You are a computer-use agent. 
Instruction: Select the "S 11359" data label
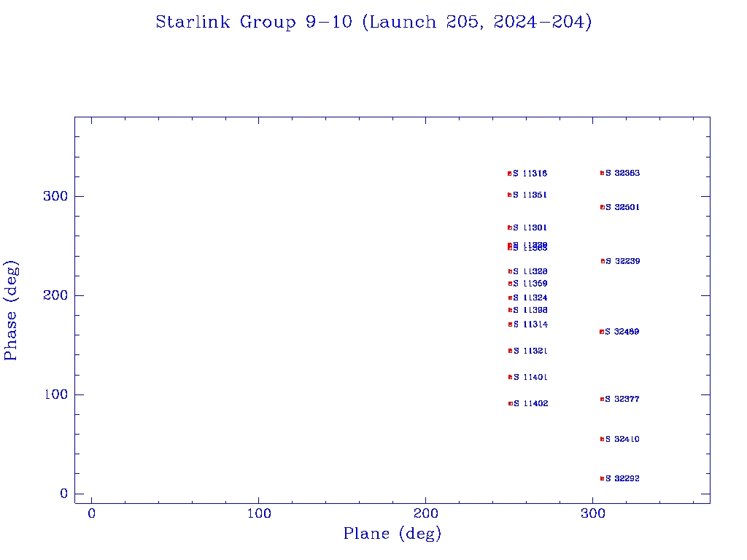[531, 284]
